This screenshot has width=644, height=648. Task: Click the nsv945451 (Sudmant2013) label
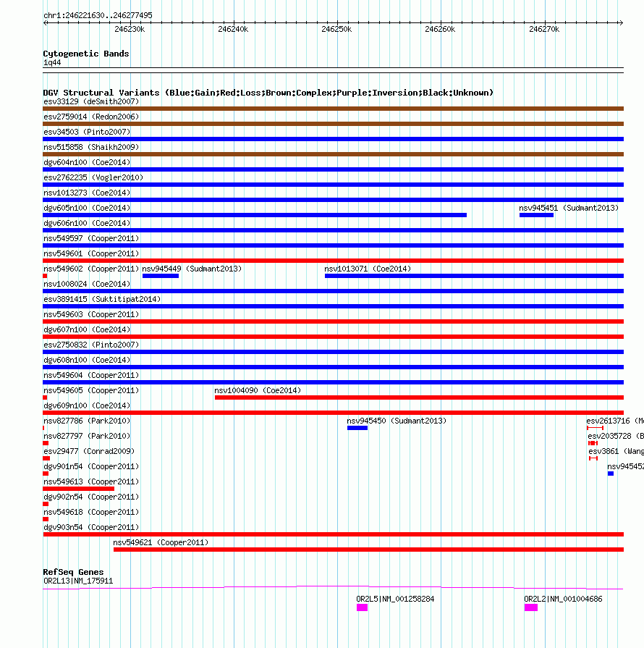point(569,208)
